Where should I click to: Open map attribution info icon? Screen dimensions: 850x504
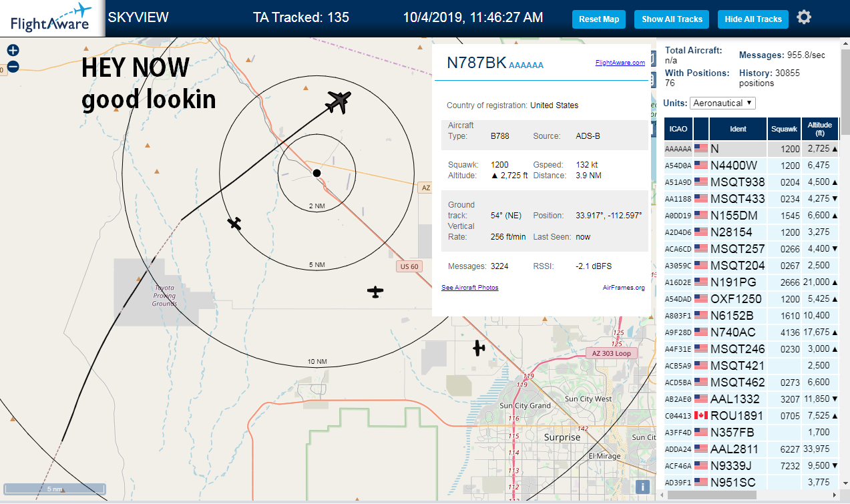643,487
